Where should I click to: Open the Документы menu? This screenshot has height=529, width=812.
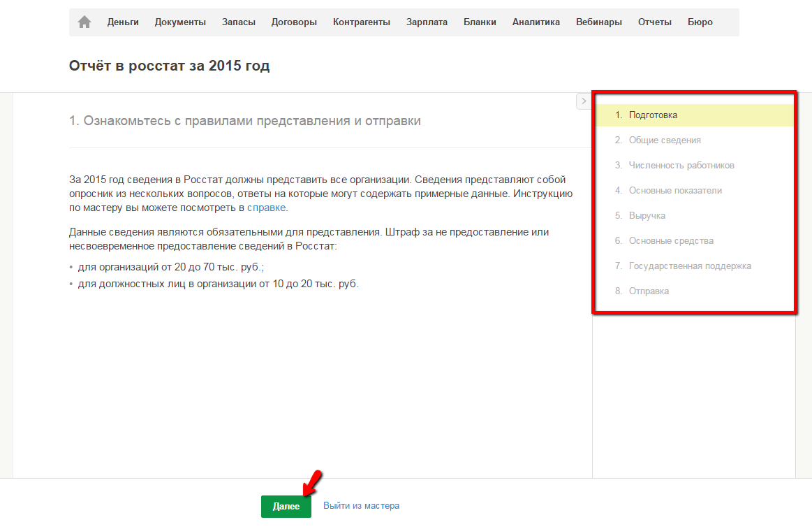(x=180, y=22)
